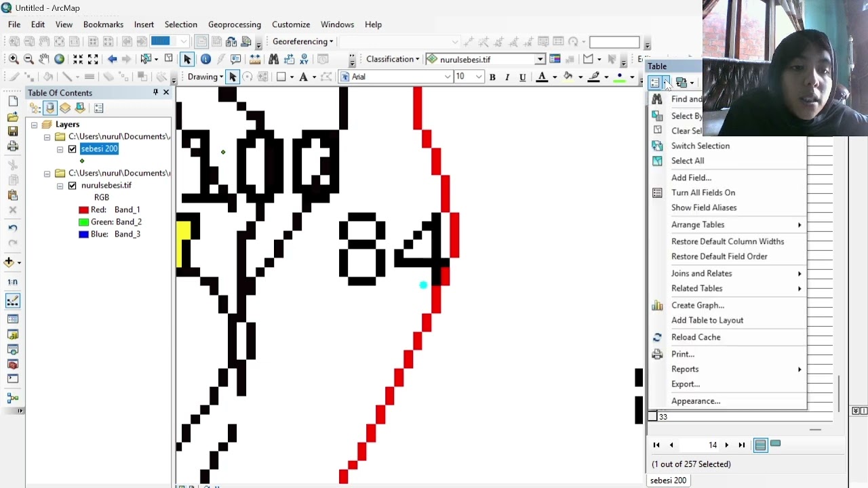Click Add Field in table options menu

click(x=691, y=178)
